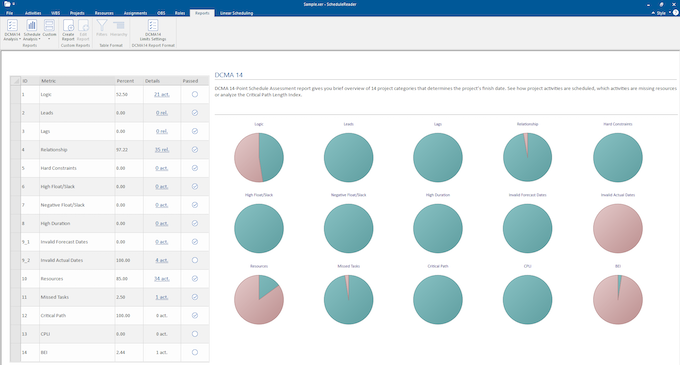Viewport: 680px width, 365px height.
Task: Open the Help question mark icon
Action: coord(675,13)
